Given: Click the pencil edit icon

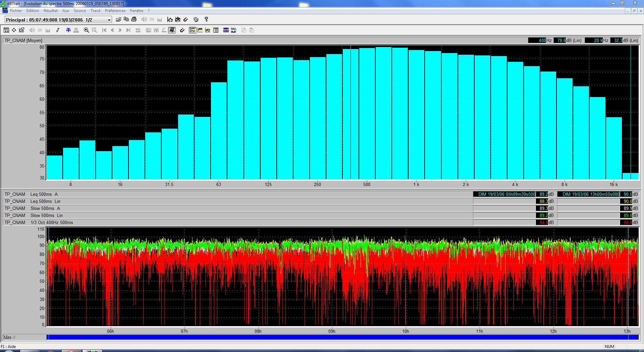Looking at the screenshot, I should click(x=58, y=30).
